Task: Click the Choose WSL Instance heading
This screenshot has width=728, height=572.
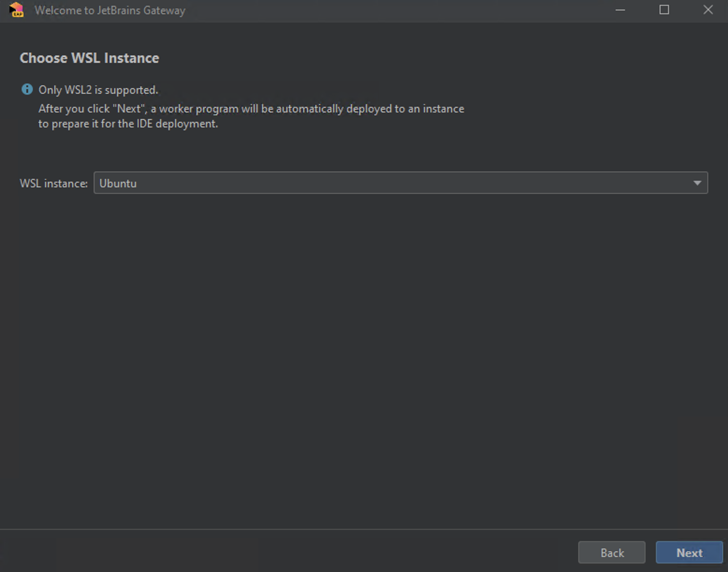Action: 89,58
